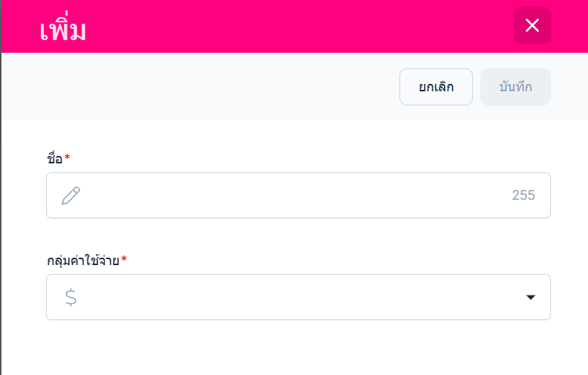Click blank gap between name field and กลุ่มค่าใช้จ่าย label
The height and width of the screenshot is (375, 588).
[x=297, y=235]
